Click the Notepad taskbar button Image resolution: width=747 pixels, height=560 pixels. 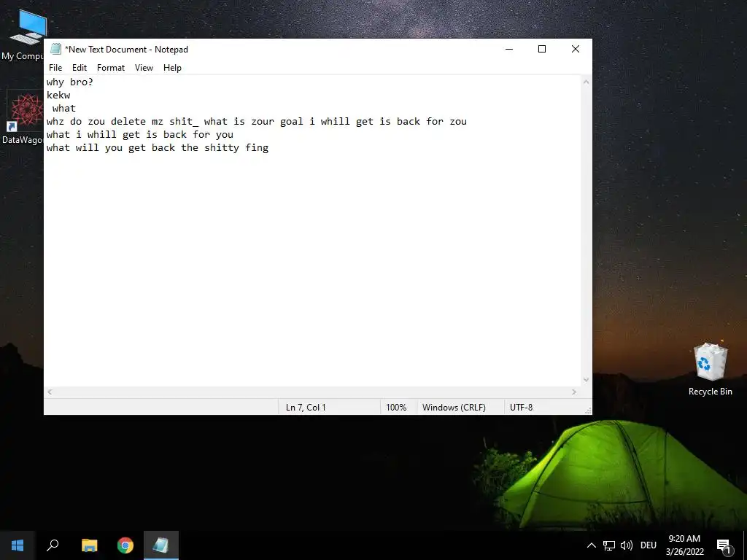(x=161, y=545)
